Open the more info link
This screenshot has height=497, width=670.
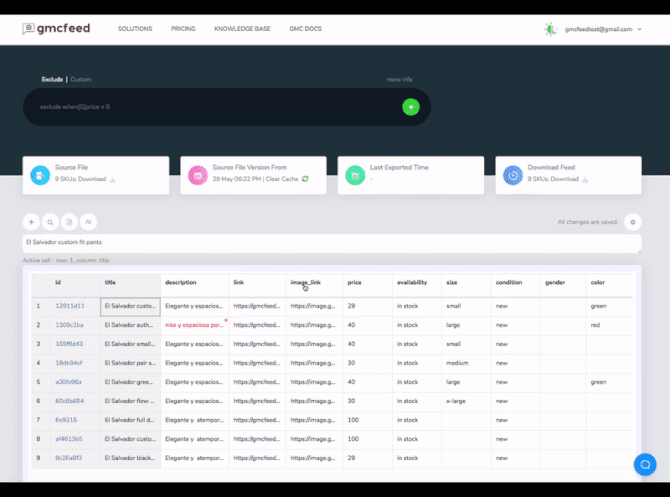(400, 79)
